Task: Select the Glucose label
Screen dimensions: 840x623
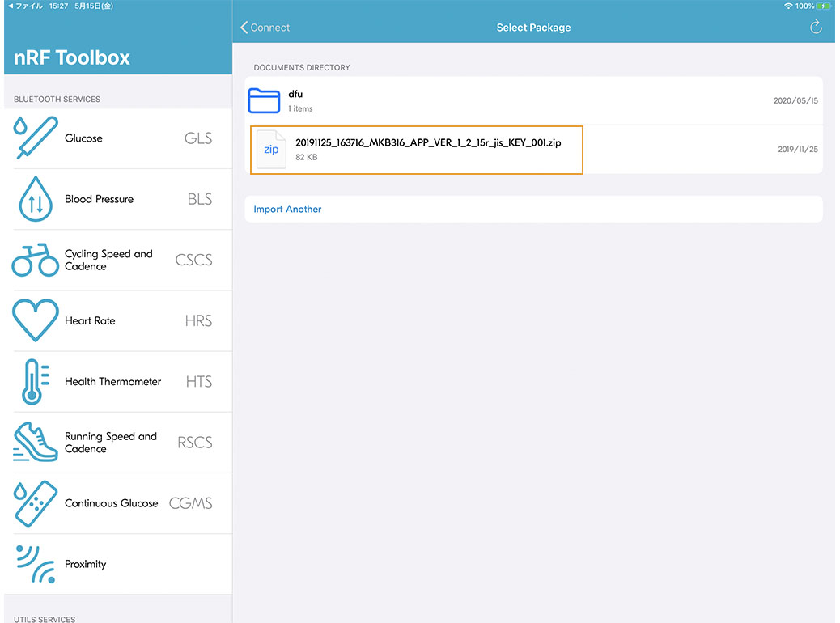Action: point(83,138)
